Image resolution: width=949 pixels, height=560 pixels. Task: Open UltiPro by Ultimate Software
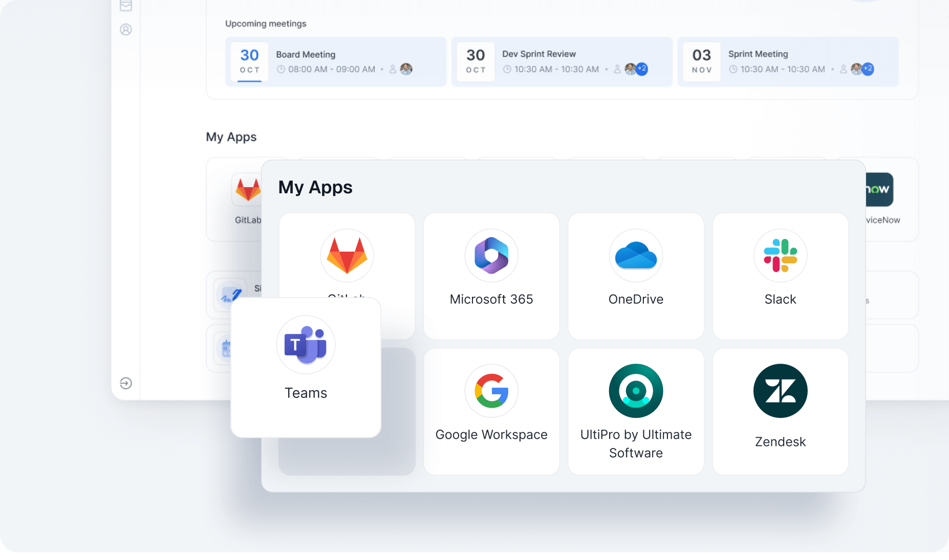[636, 412]
